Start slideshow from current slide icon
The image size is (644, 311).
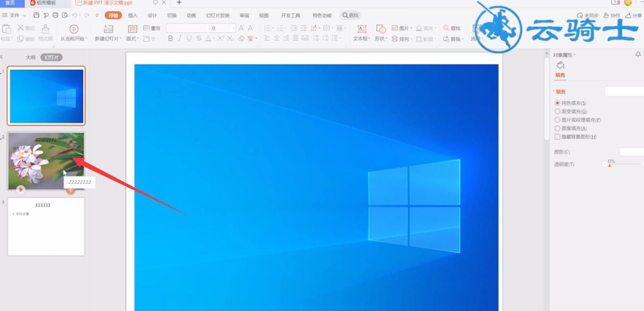pyautogui.click(x=74, y=29)
